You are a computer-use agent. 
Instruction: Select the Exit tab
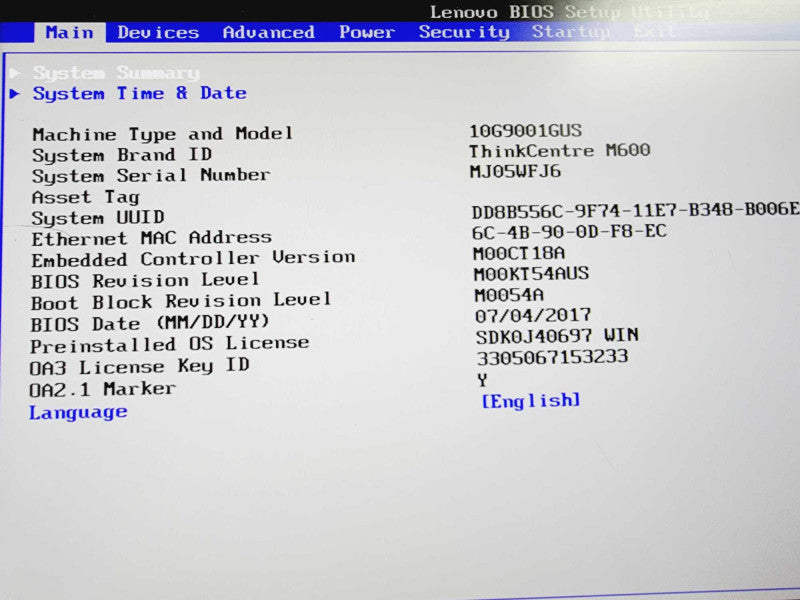click(655, 32)
